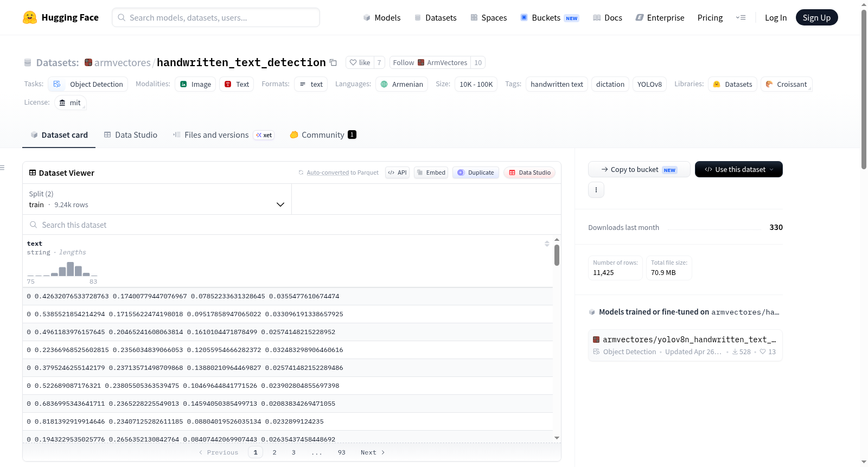The height and width of the screenshot is (467, 868).
Task: Click Previous page in pagination
Action: 219,452
